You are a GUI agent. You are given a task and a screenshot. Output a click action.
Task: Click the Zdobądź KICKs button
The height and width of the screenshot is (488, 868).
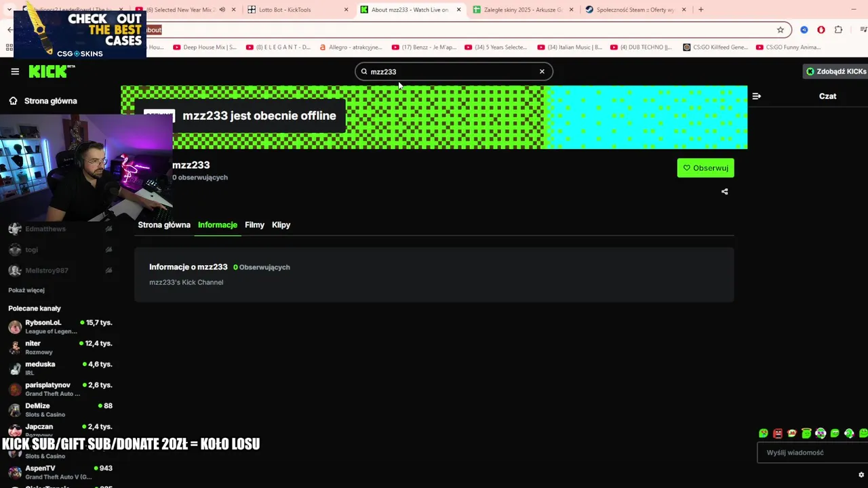835,71
